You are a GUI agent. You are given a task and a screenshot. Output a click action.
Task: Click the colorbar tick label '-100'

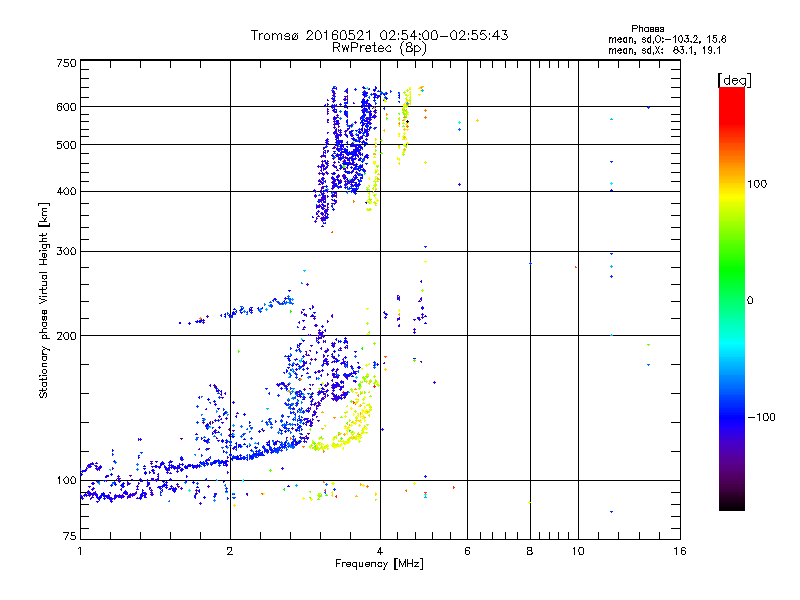point(761,417)
